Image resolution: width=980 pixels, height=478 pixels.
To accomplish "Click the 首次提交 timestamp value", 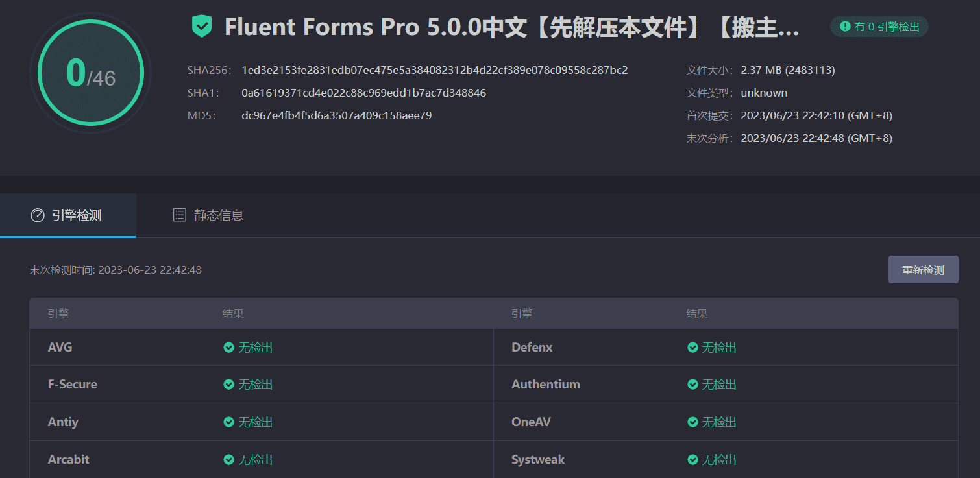I will (816, 115).
